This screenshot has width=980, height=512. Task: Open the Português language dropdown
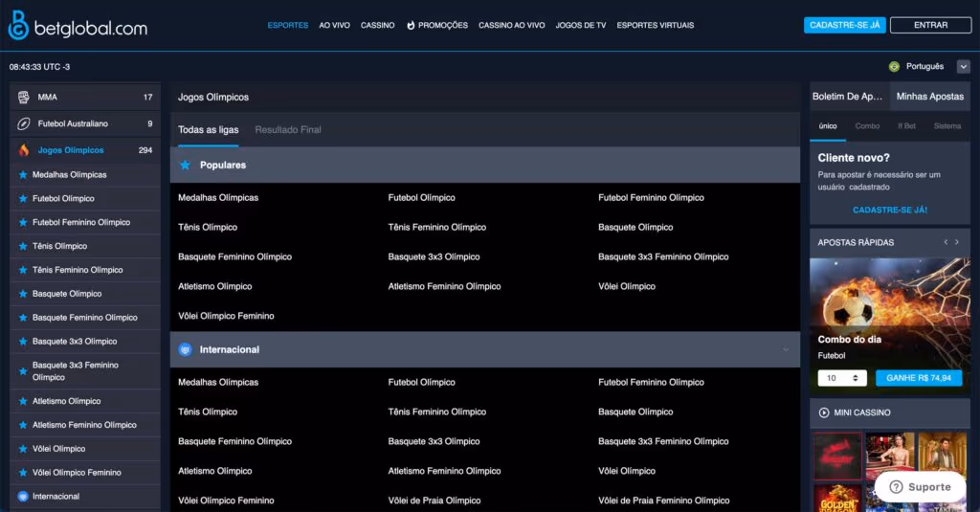point(963,66)
